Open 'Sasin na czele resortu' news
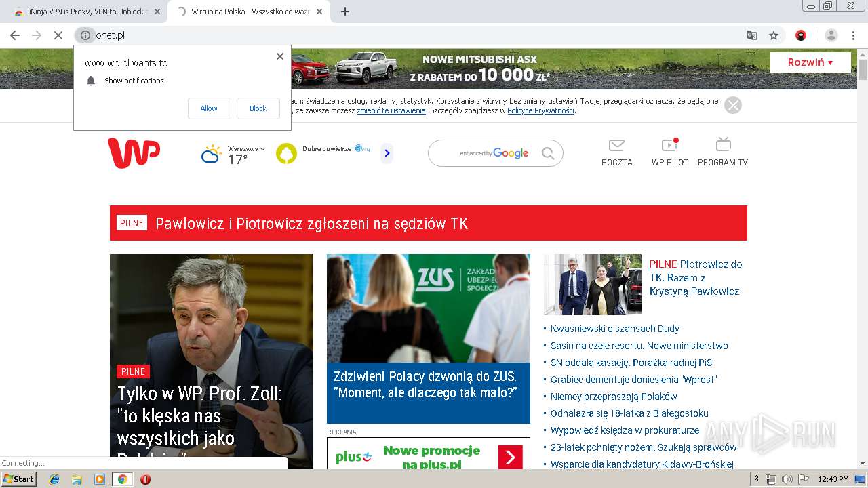The width and height of the screenshot is (868, 488). (x=639, y=346)
